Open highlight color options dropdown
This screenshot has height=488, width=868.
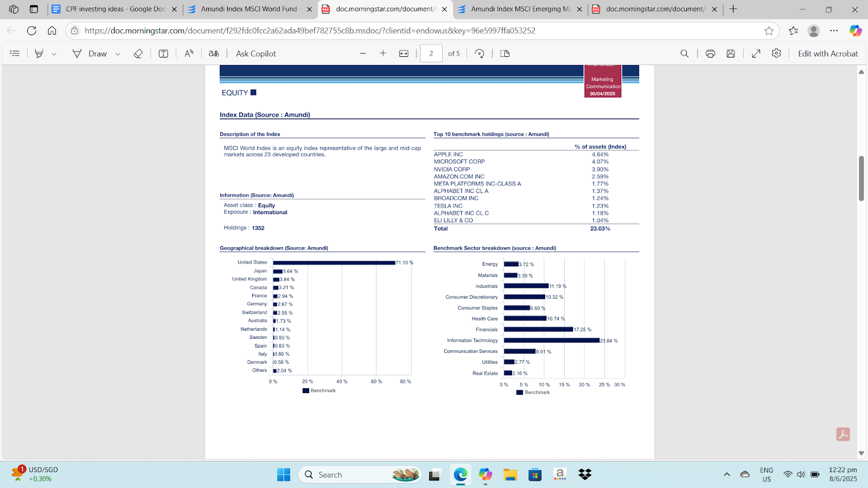pos(54,54)
